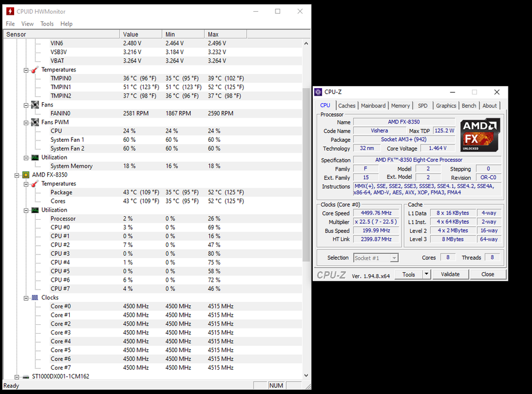Switch to the SPD tab in CPU-Z
The image size is (532, 394).
(x=423, y=106)
